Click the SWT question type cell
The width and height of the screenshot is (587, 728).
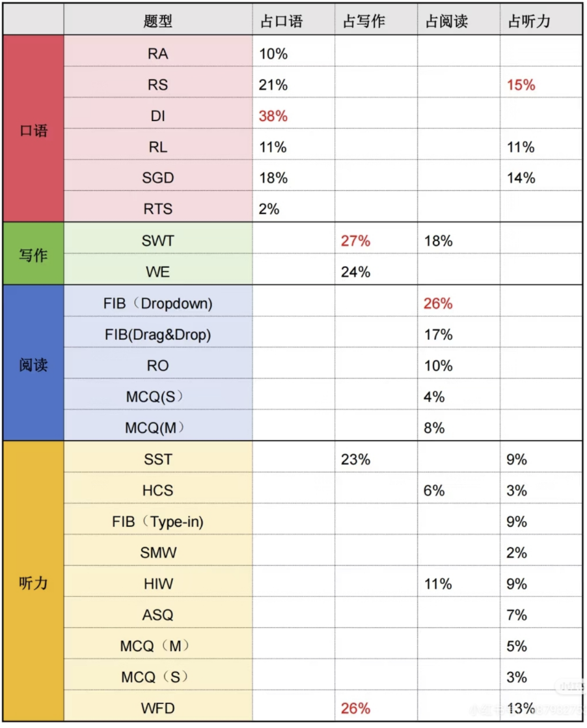158,241
